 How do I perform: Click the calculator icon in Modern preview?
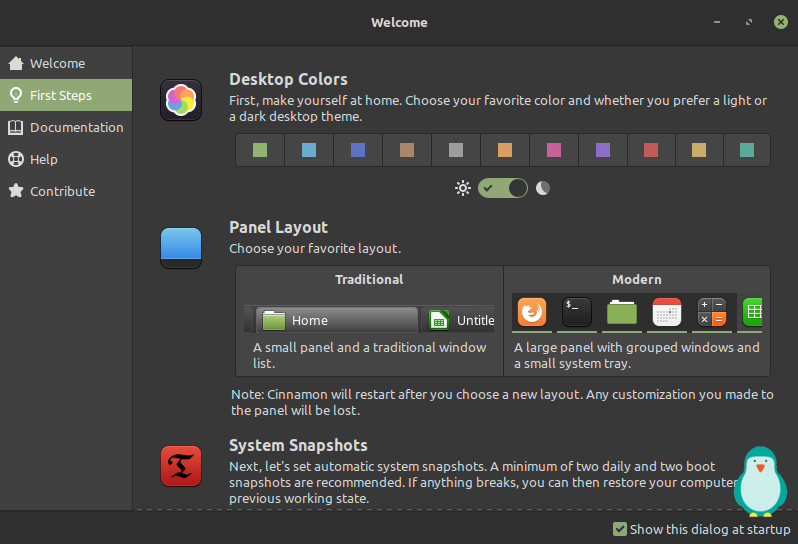point(711,312)
